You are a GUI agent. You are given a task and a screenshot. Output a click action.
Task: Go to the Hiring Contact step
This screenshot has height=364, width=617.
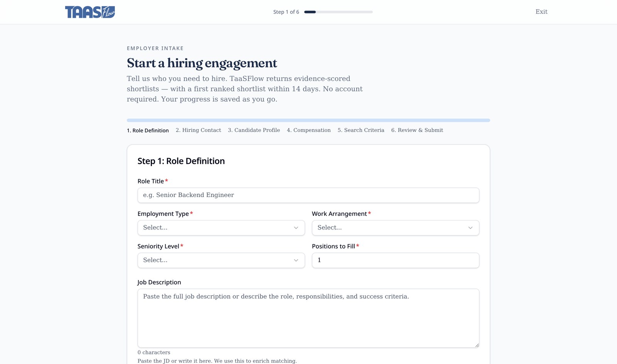pyautogui.click(x=198, y=130)
